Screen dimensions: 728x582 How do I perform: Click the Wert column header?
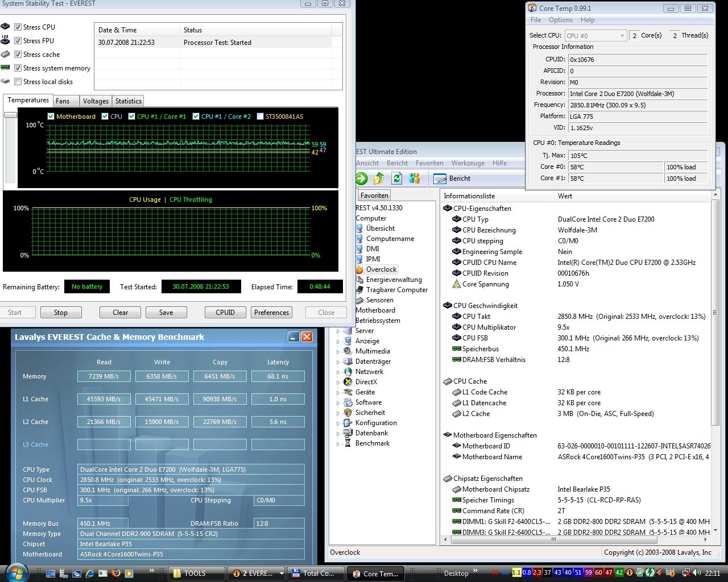pyautogui.click(x=633, y=196)
